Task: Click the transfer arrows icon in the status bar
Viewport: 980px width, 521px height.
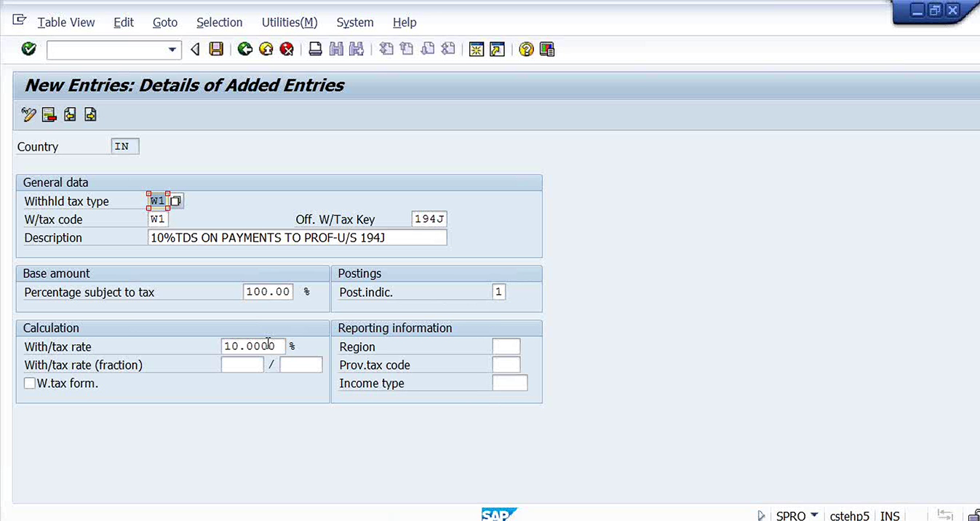Action: tap(945, 514)
